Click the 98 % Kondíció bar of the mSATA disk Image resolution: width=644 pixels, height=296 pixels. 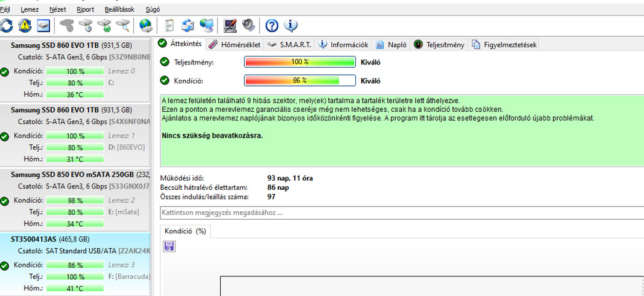coord(75,200)
